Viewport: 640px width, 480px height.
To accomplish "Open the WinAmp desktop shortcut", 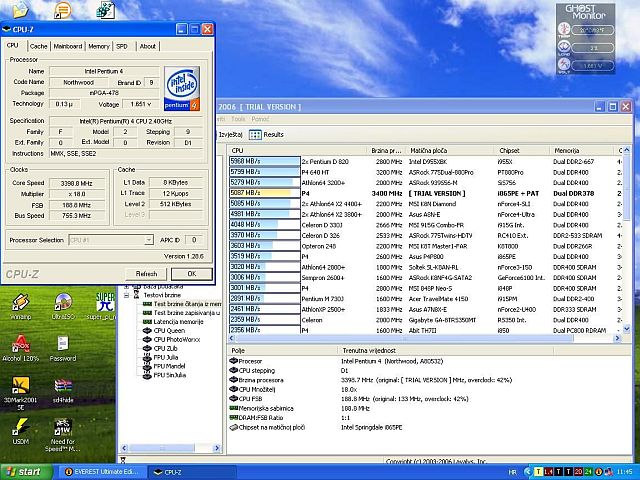I will click(x=21, y=301).
